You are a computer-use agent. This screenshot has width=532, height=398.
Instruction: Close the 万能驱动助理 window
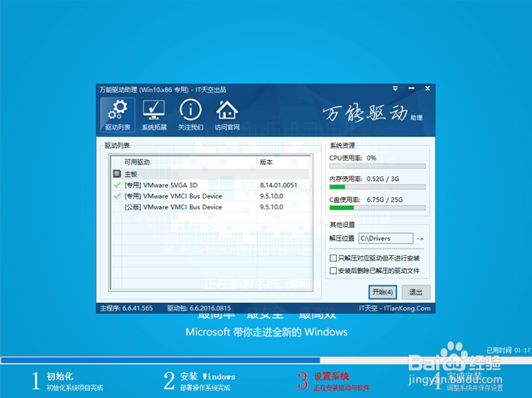coord(428,88)
